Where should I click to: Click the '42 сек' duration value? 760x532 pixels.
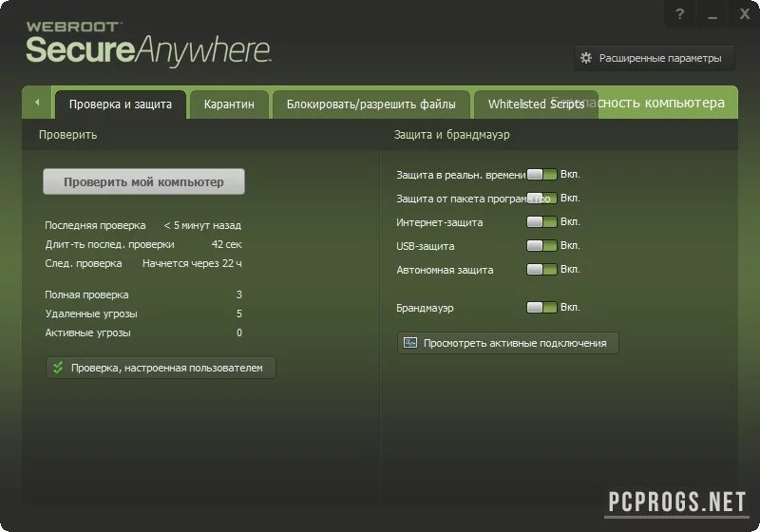[226, 244]
